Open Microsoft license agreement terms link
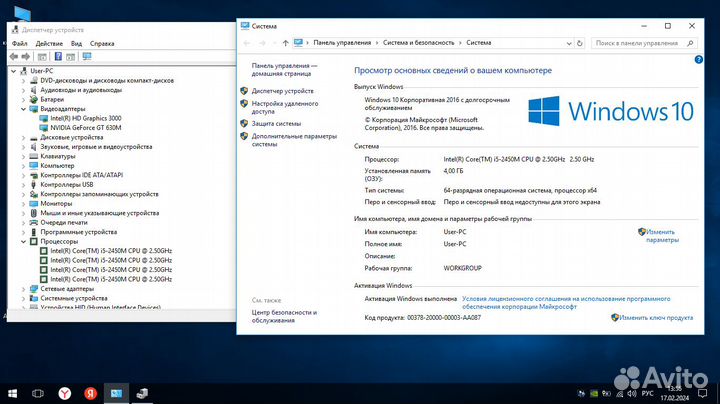 click(x=566, y=303)
